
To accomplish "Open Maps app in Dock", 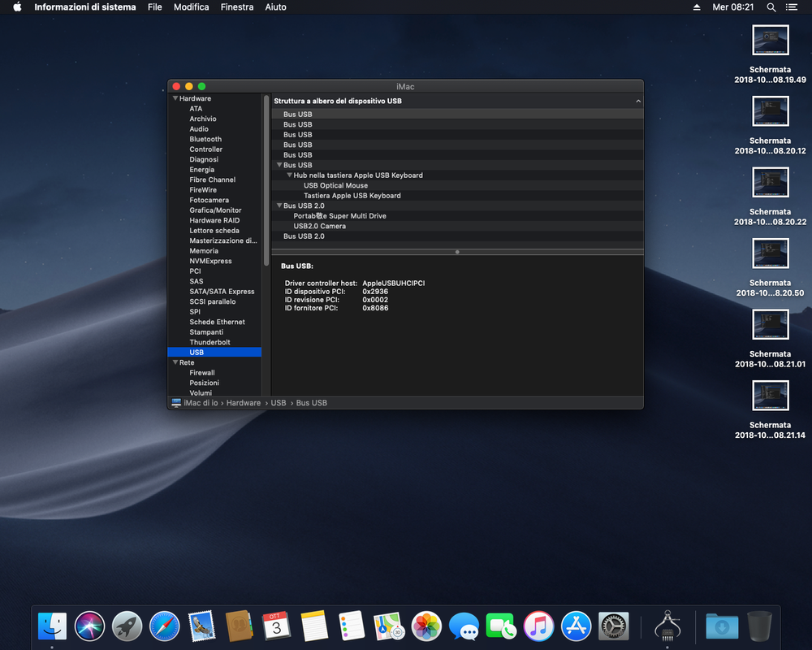I will coord(389,626).
